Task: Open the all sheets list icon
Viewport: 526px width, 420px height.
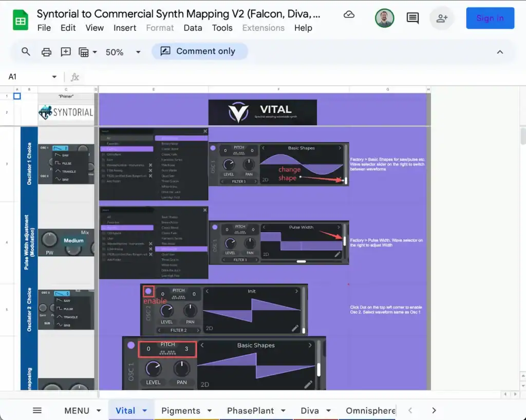Action: coord(37,410)
